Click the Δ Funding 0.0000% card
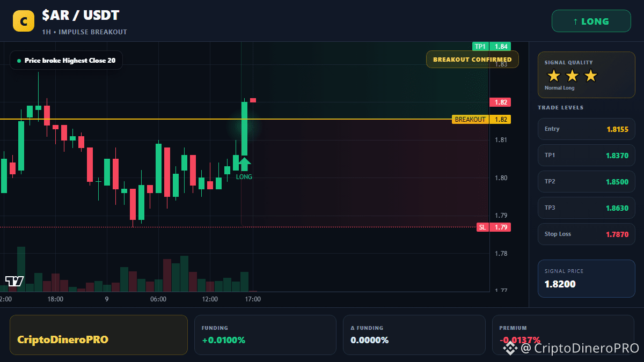The width and height of the screenshot is (644, 362). (x=414, y=335)
